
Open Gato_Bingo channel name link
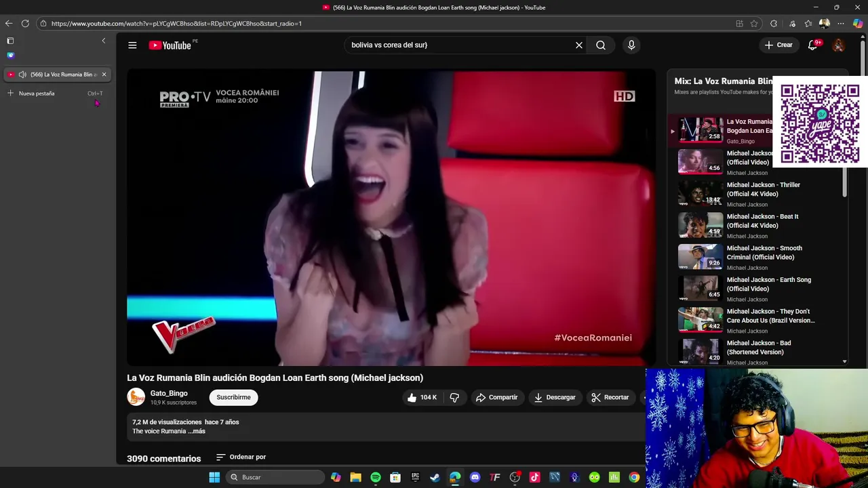(x=169, y=393)
